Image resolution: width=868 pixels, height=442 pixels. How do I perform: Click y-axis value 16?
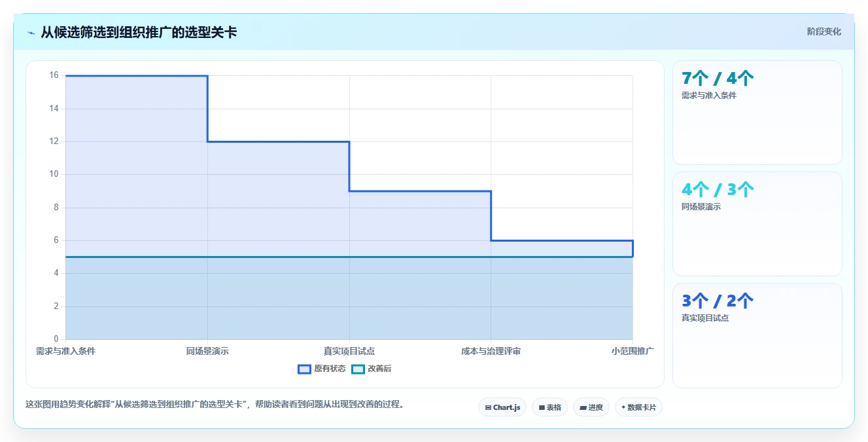[54, 75]
